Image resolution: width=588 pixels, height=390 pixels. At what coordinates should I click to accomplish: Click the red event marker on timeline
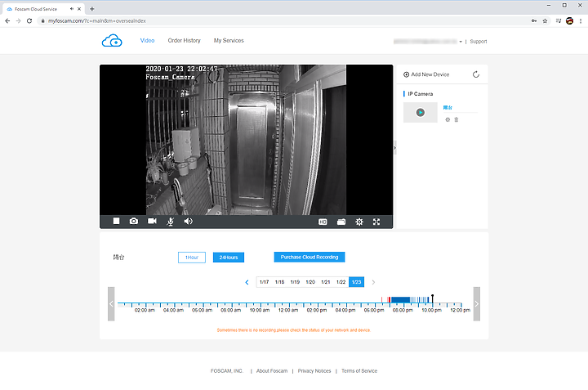(x=390, y=299)
